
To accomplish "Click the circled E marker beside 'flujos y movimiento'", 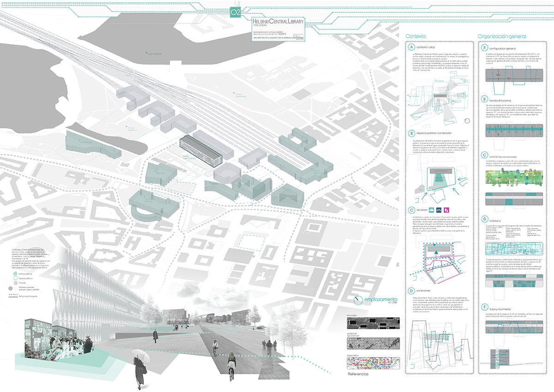I will (484, 307).
